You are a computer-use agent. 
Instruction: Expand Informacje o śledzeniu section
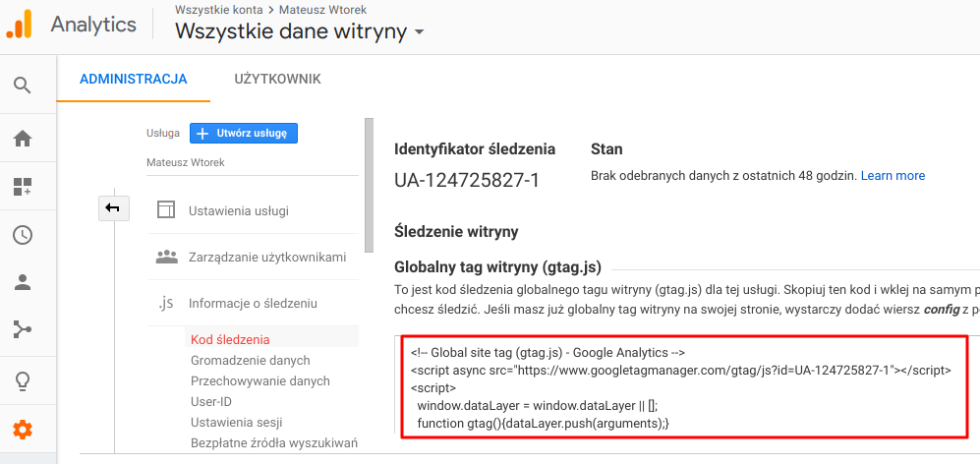click(254, 304)
